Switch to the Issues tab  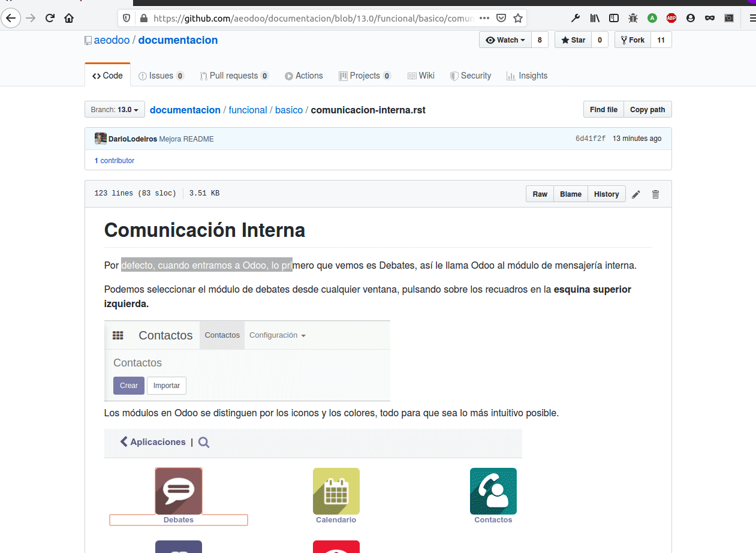point(161,76)
